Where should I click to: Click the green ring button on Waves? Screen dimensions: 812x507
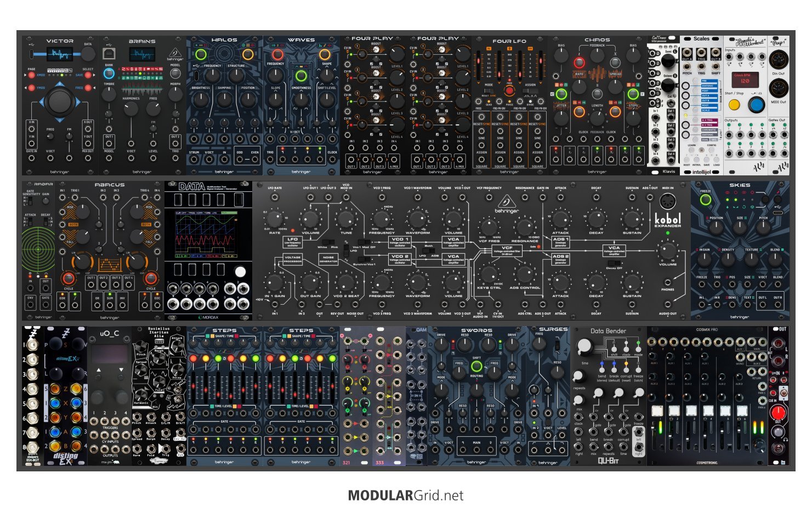pos(300,76)
